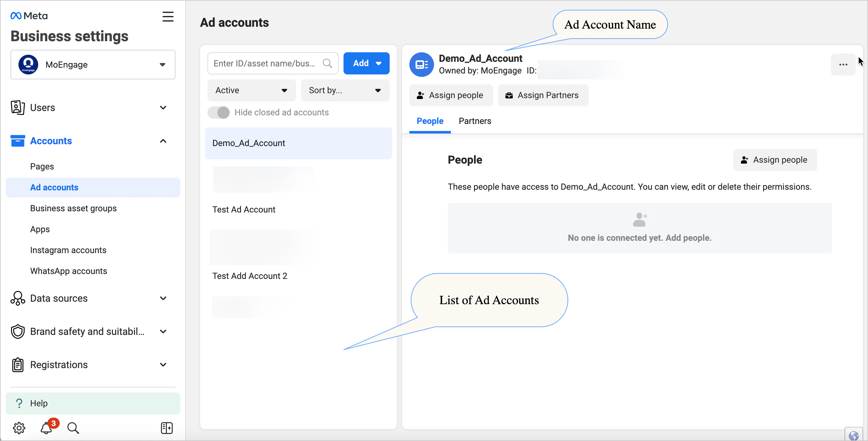Open the Sort by dropdown
This screenshot has width=868, height=441.
pyautogui.click(x=345, y=90)
